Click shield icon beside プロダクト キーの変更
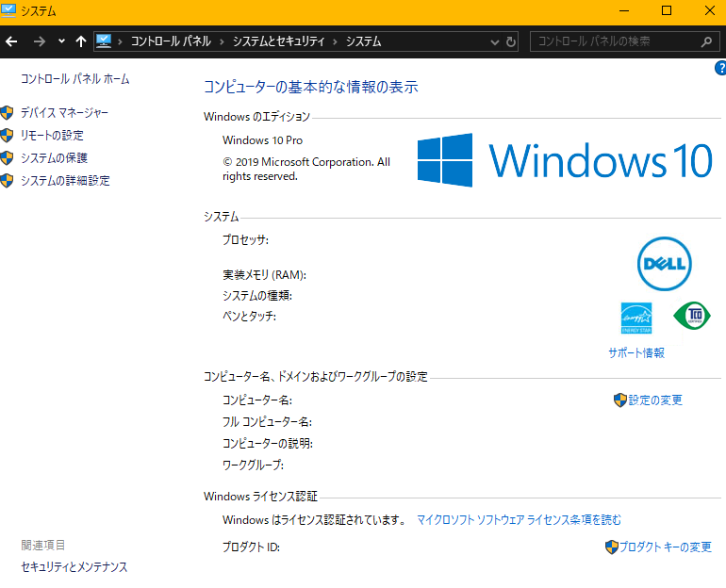Image resolution: width=726 pixels, height=588 pixels. tap(612, 547)
